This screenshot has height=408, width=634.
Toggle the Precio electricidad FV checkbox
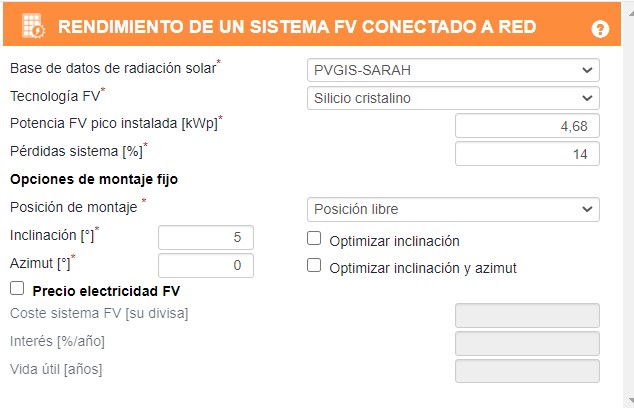click(16, 289)
